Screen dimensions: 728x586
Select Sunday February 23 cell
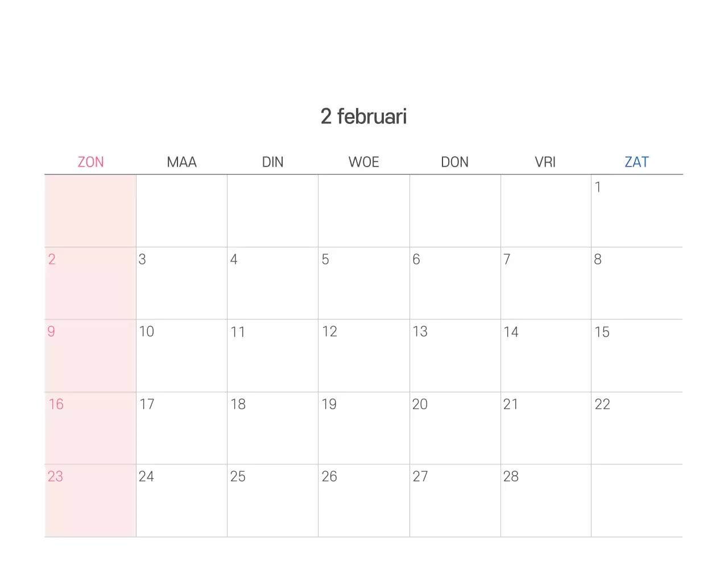(x=90, y=500)
